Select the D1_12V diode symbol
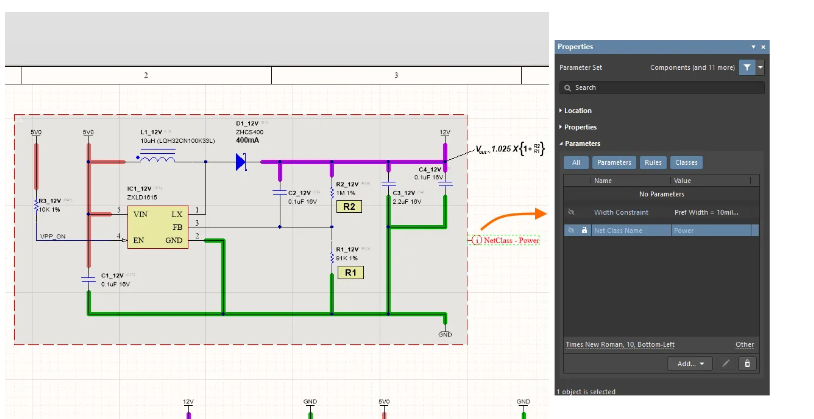814x419 pixels. click(241, 161)
